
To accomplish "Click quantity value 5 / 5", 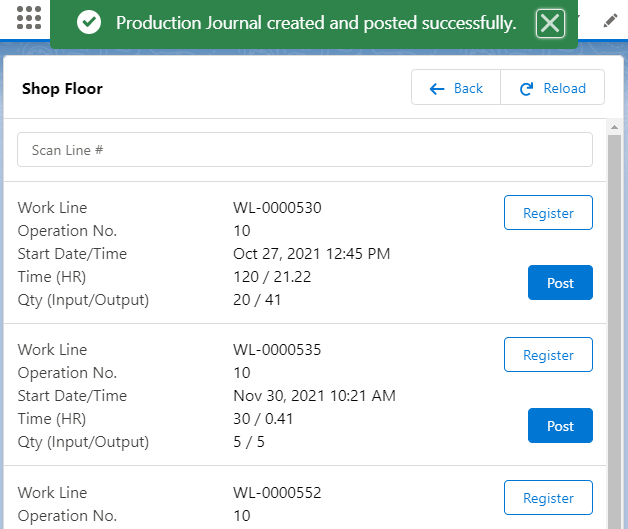I will (x=249, y=442).
